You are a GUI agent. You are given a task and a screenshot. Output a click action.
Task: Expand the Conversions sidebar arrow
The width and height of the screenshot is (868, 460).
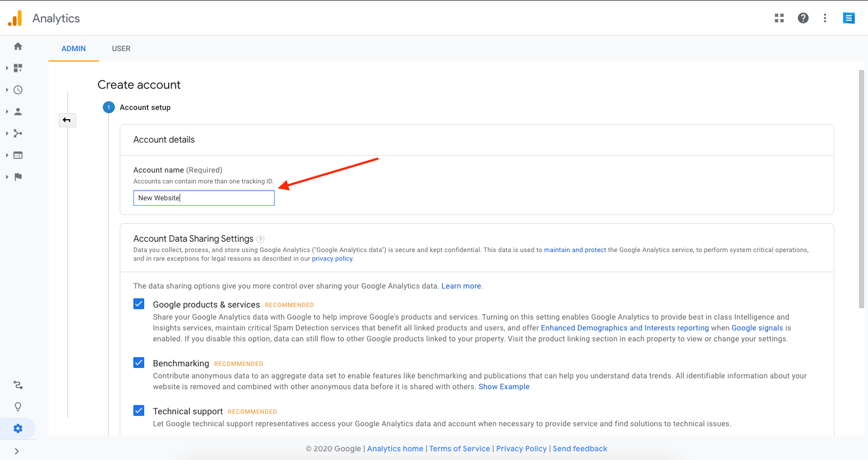[x=7, y=177]
